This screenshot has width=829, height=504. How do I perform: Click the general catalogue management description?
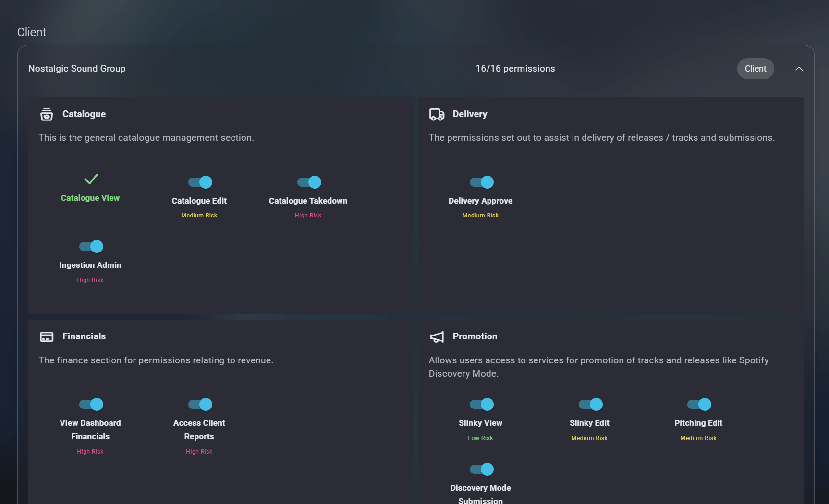coord(146,138)
